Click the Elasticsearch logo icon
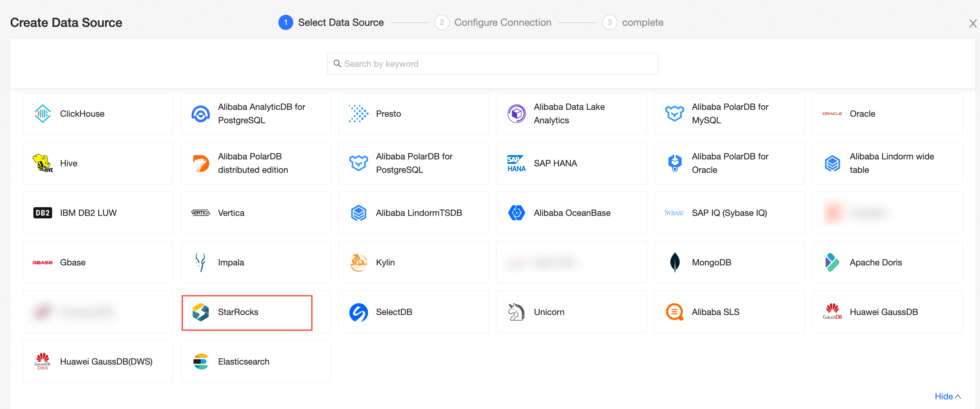This screenshot has height=409, width=980. point(201,361)
